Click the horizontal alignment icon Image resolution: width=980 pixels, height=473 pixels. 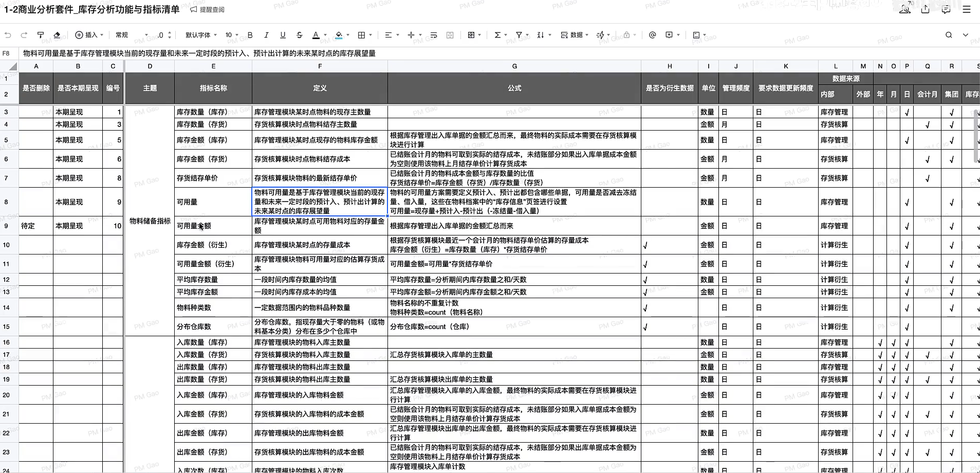pyautogui.click(x=389, y=35)
